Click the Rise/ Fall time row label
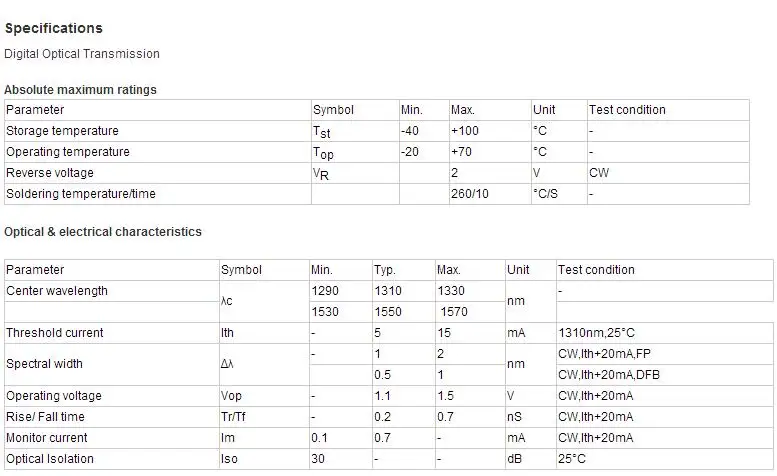 point(46,417)
